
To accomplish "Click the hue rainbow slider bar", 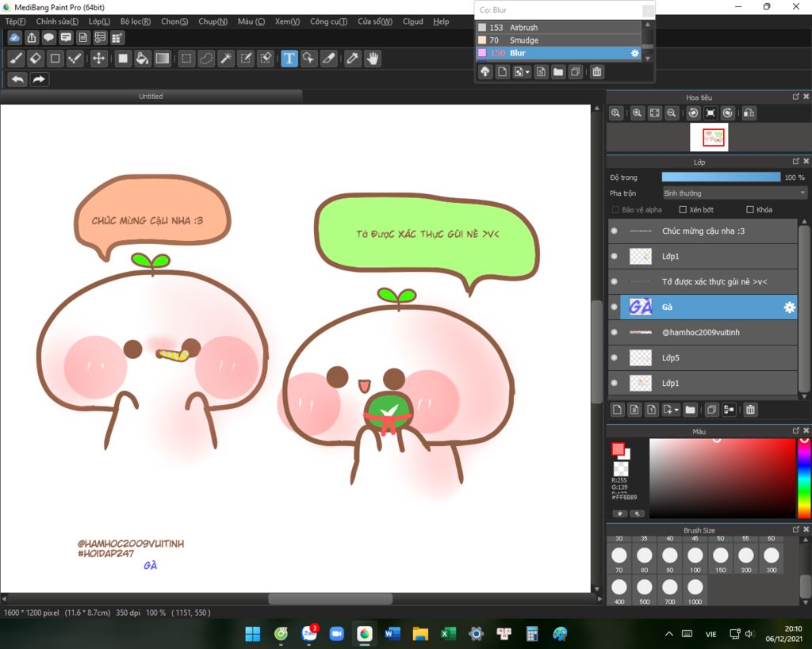I will [804, 478].
